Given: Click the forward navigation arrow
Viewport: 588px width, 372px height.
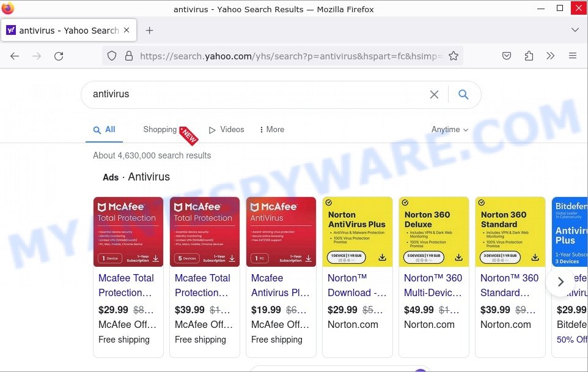Looking at the screenshot, I should [37, 56].
